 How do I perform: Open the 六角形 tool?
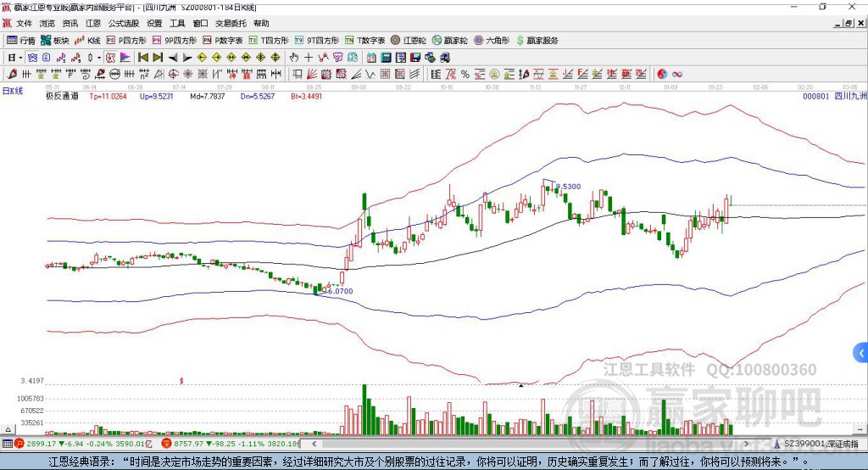tap(492, 41)
